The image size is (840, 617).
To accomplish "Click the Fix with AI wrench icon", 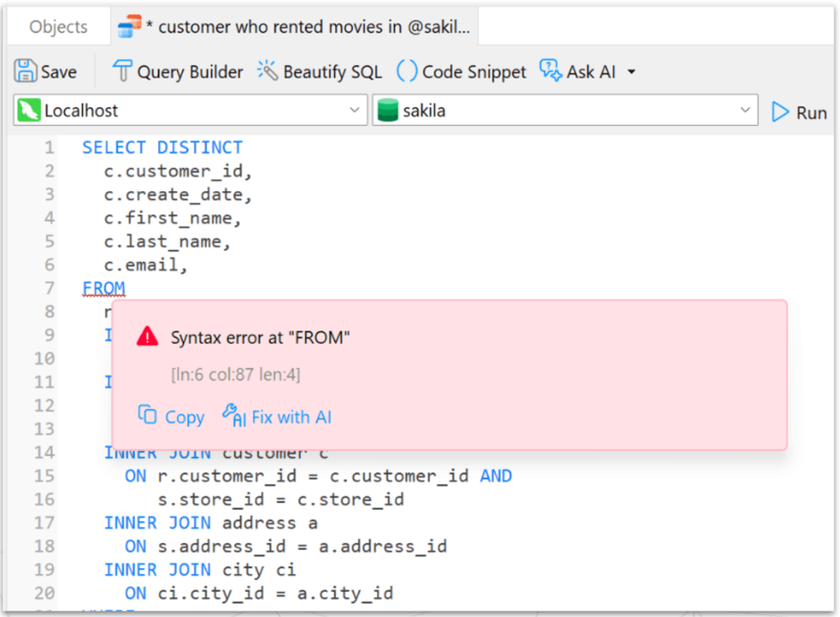I will [x=234, y=416].
